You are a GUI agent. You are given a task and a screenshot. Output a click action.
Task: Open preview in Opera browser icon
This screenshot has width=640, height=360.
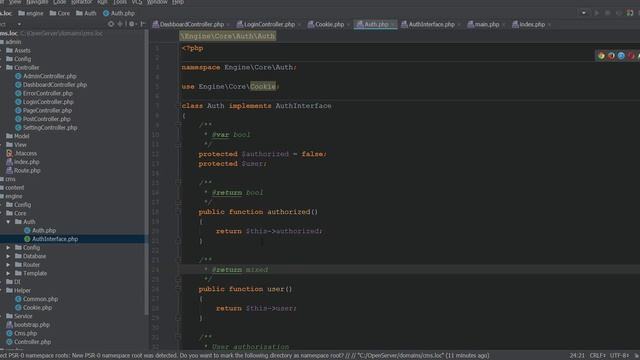coord(631,56)
